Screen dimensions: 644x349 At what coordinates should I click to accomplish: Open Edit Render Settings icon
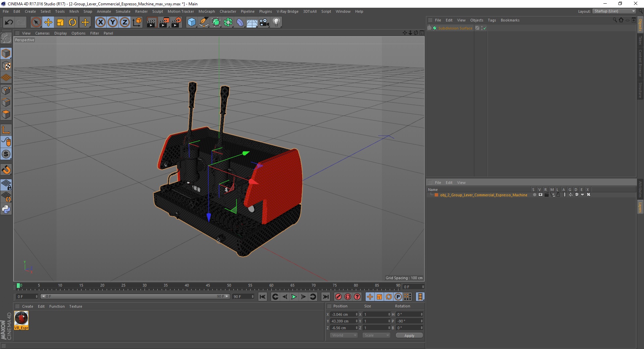pyautogui.click(x=176, y=22)
